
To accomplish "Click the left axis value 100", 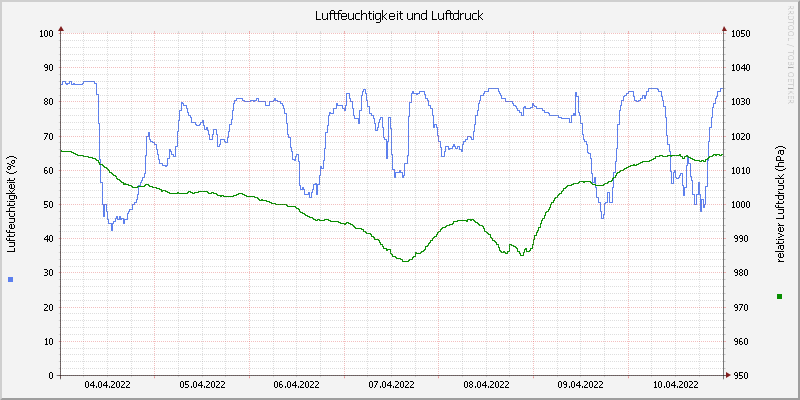I will click(x=46, y=33).
